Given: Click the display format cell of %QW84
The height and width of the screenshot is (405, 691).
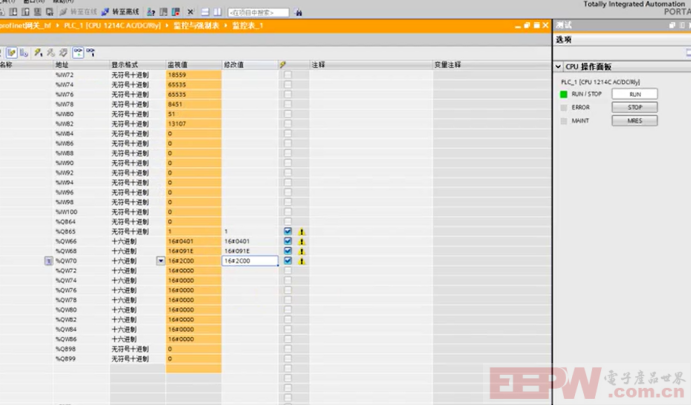Looking at the screenshot, I should 138,329.
